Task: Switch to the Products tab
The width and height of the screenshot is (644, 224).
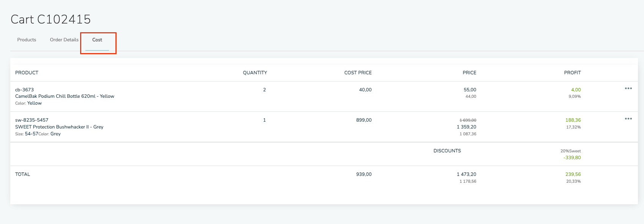Action: point(27,40)
